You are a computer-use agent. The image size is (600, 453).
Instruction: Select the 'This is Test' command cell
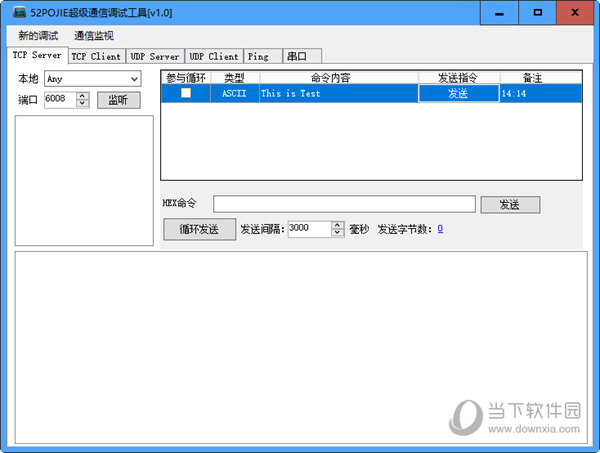point(339,93)
